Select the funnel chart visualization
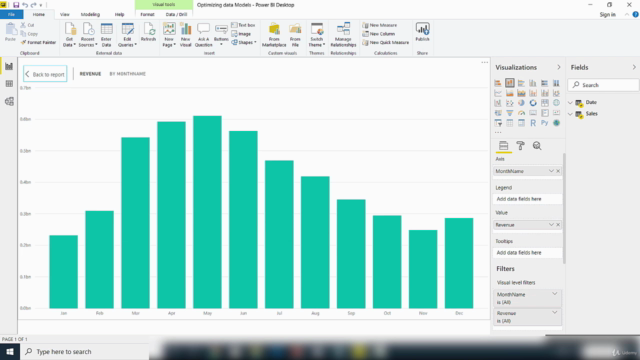The image size is (640, 360). coord(510,113)
